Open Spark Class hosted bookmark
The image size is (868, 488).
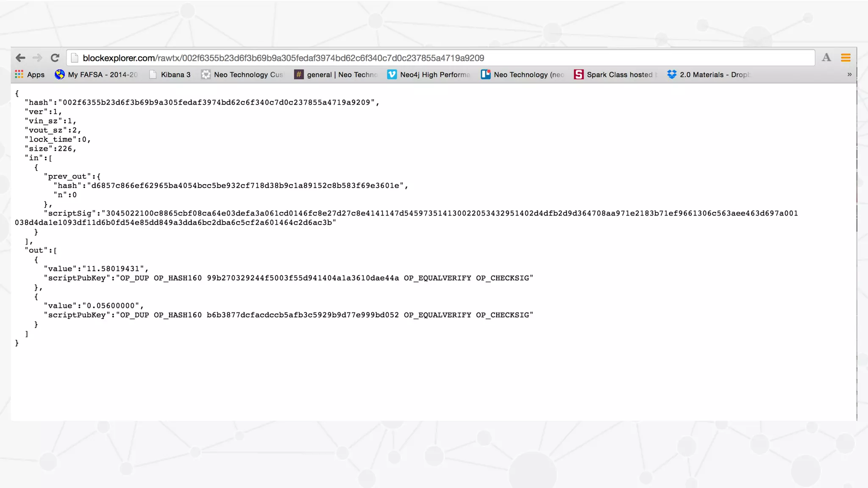[615, 75]
